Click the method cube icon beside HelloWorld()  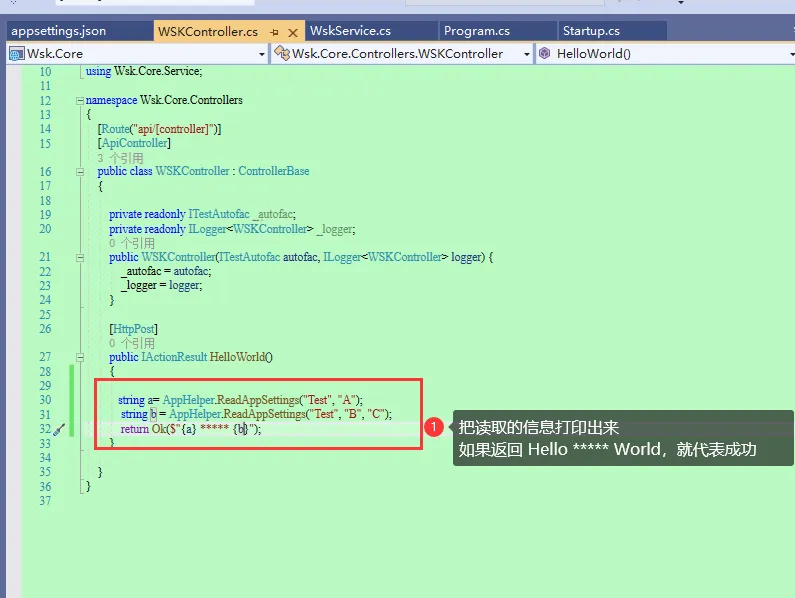[545, 53]
